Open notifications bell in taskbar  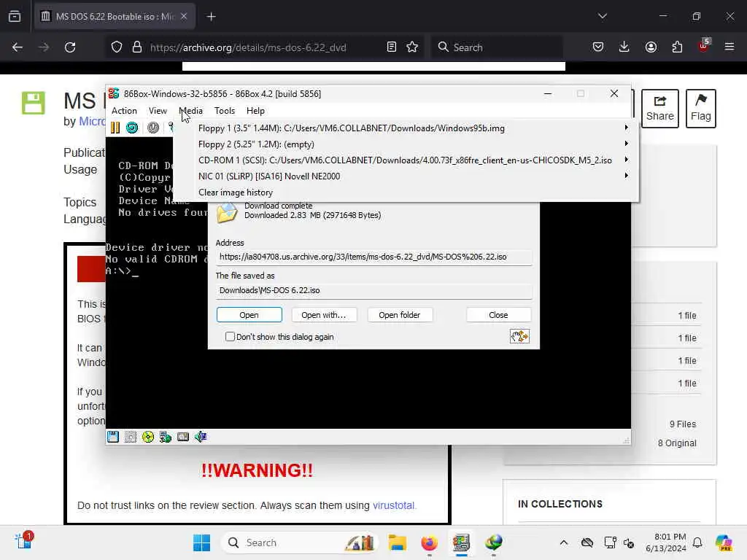(x=697, y=542)
